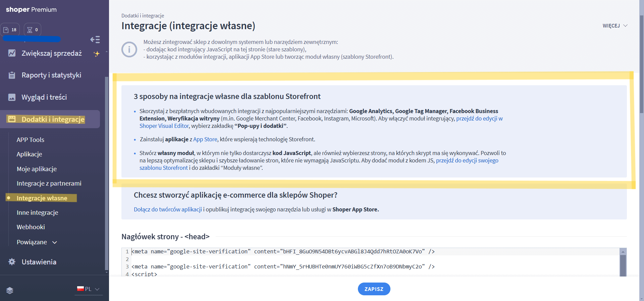644x301 pixels.
Task: Open Integracje z partnerami submenu item
Action: pos(49,183)
